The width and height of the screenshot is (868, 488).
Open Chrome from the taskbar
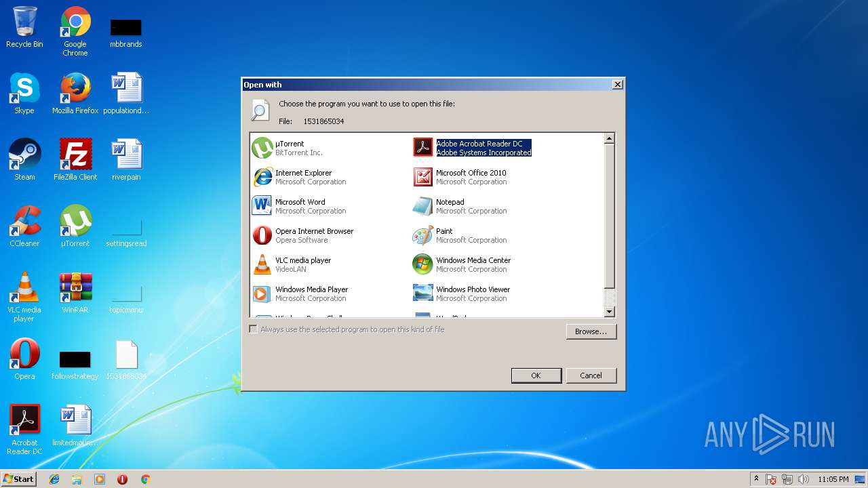tap(145, 479)
